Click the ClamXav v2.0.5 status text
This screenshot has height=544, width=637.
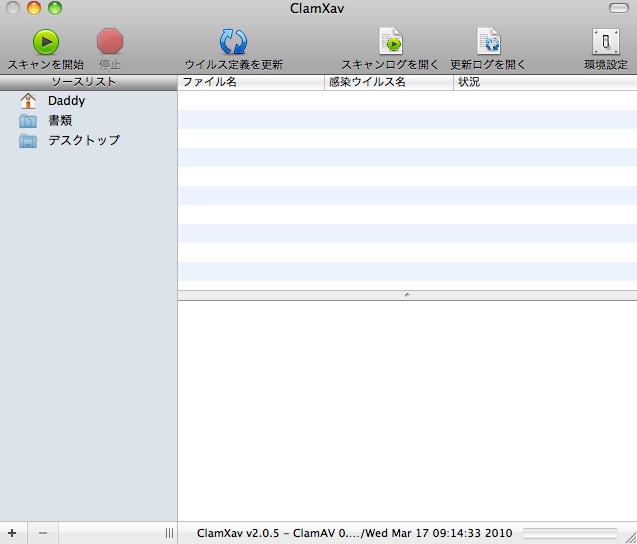point(354,533)
